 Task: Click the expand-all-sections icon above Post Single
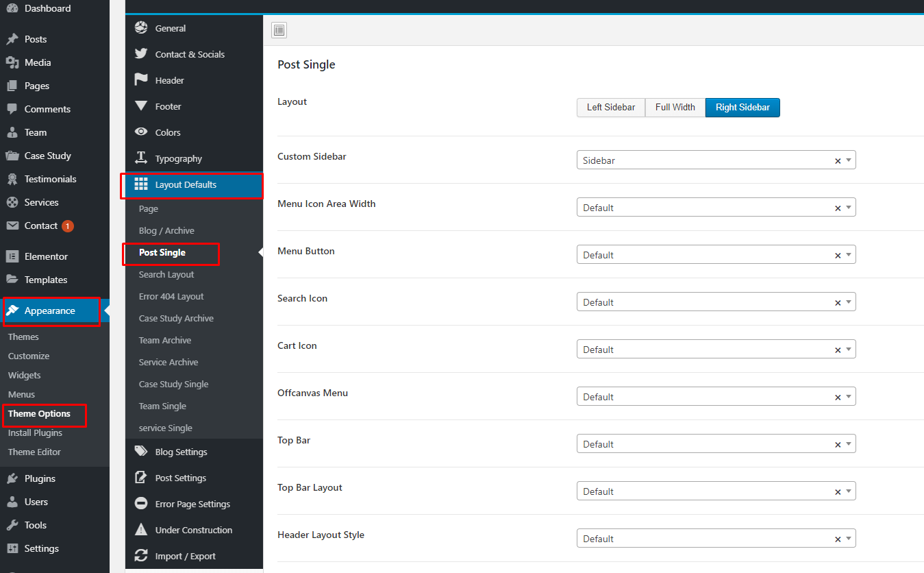[279, 29]
